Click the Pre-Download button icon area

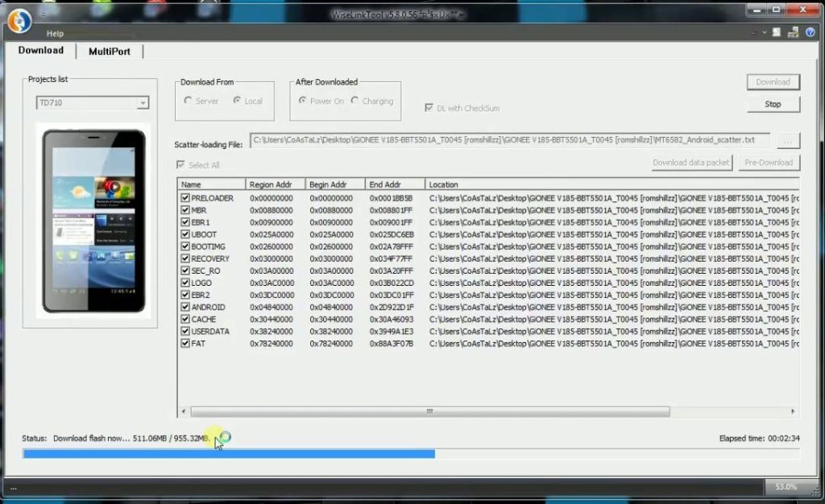(769, 162)
